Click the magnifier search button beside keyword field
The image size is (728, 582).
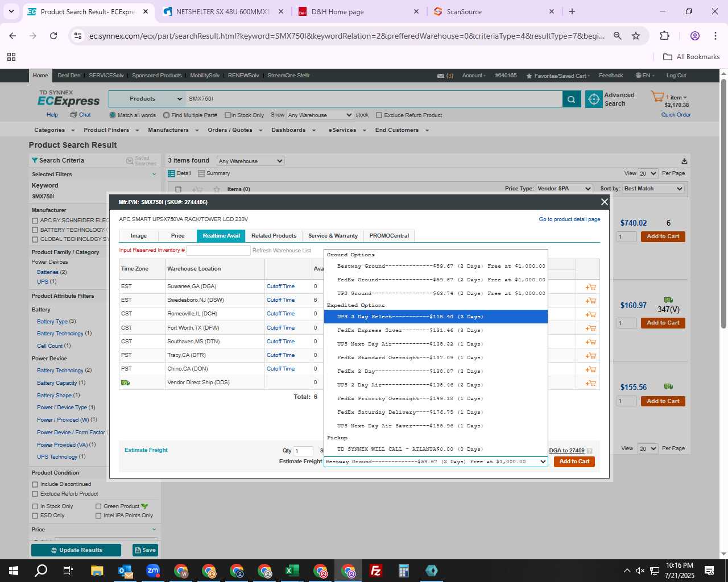pyautogui.click(x=572, y=99)
